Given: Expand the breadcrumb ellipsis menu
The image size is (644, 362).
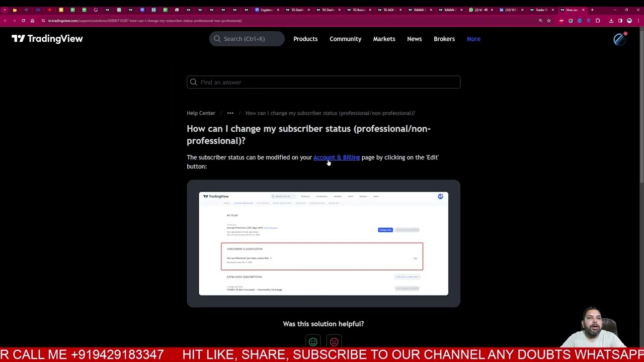Looking at the screenshot, I should click(x=230, y=113).
